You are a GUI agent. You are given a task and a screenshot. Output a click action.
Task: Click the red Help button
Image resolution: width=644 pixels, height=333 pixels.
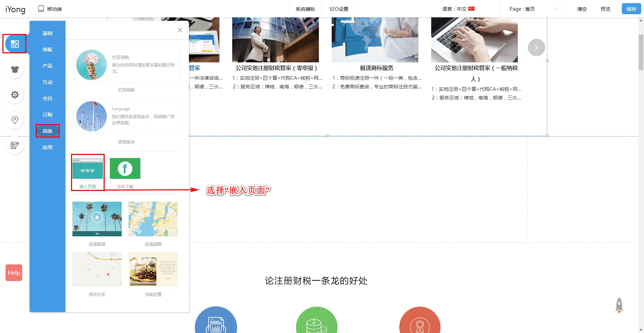14,273
